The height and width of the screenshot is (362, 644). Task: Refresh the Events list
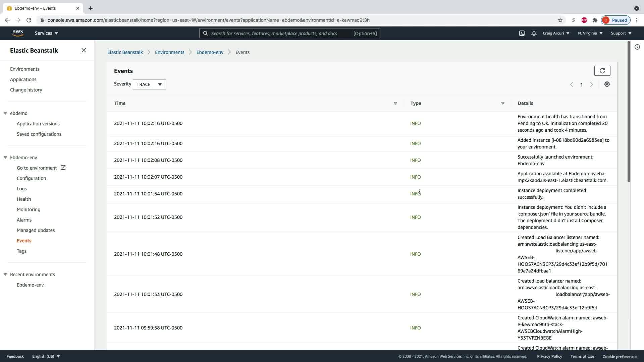pos(602,71)
